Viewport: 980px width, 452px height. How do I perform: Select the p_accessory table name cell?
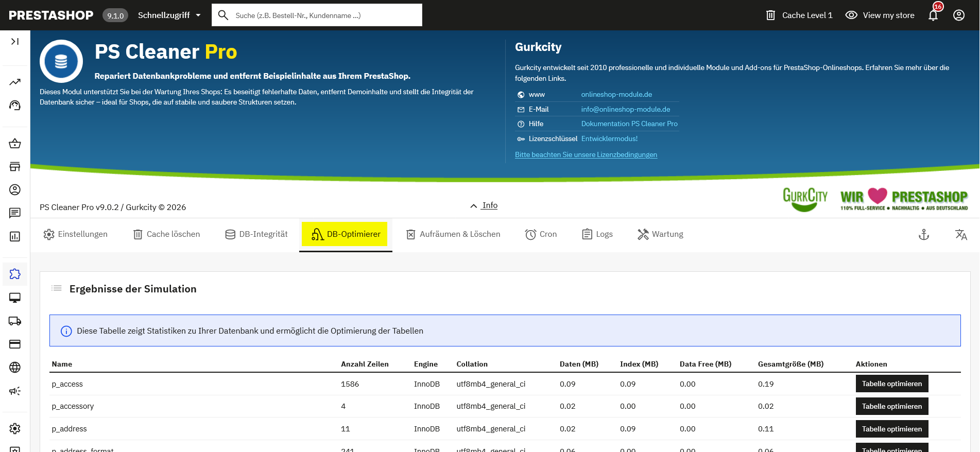[73, 406]
